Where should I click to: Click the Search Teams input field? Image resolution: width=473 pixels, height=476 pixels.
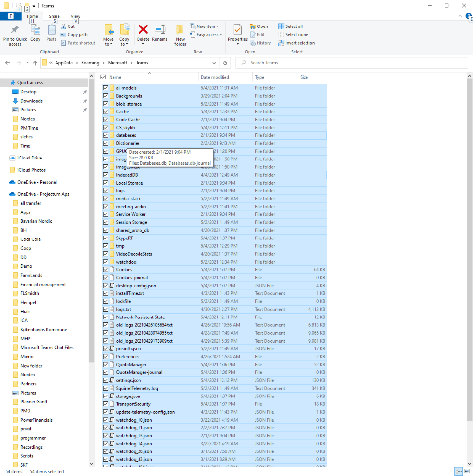tap(352, 63)
